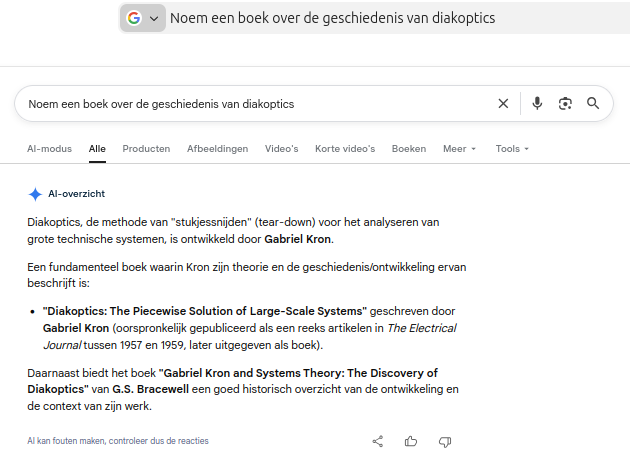Click italic 'The Electrical' journal name
The width and height of the screenshot is (630, 459).
point(422,328)
